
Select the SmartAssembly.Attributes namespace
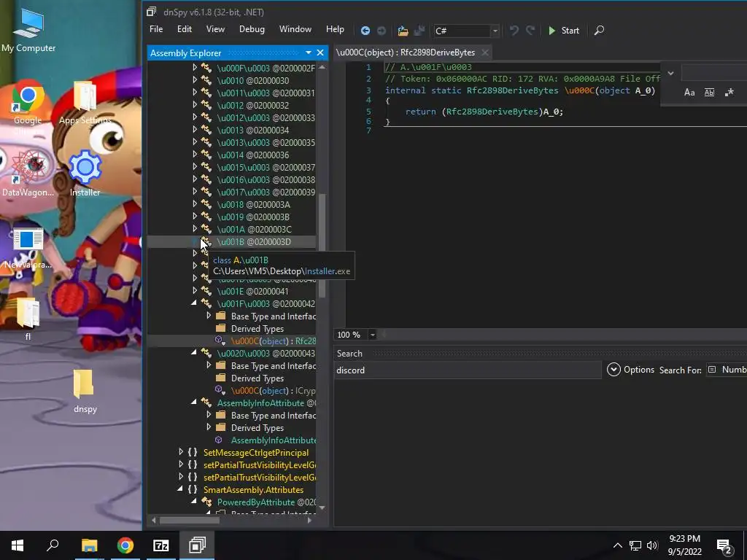[253, 489]
